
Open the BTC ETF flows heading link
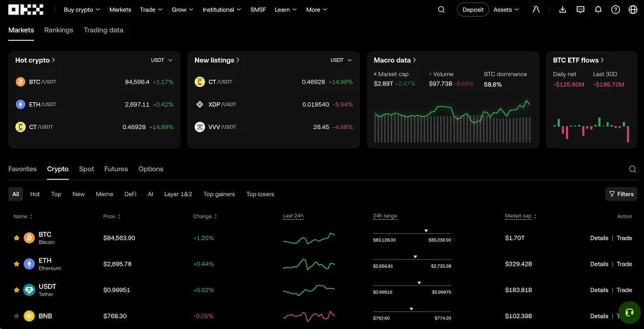click(x=578, y=60)
